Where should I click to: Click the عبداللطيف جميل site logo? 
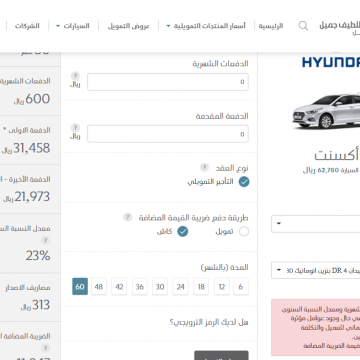coord(340,27)
